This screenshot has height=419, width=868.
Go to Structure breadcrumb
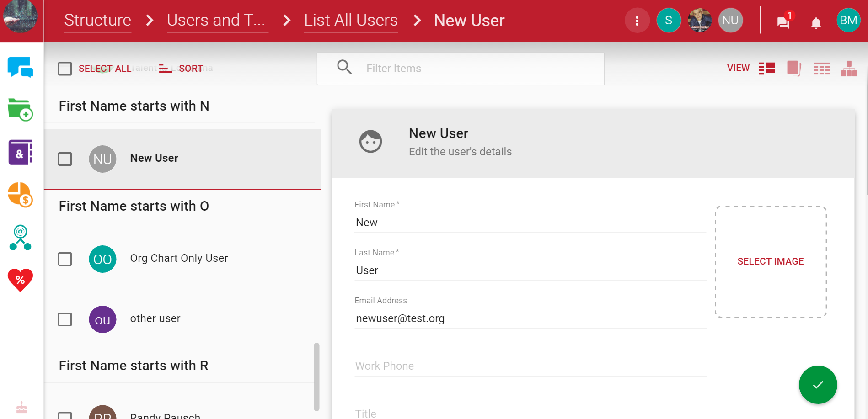click(x=98, y=21)
